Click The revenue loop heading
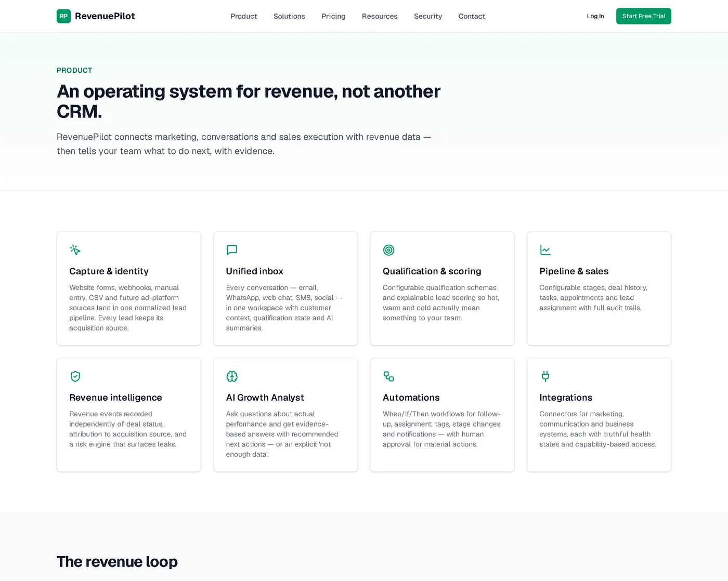728x581 pixels. point(117,562)
